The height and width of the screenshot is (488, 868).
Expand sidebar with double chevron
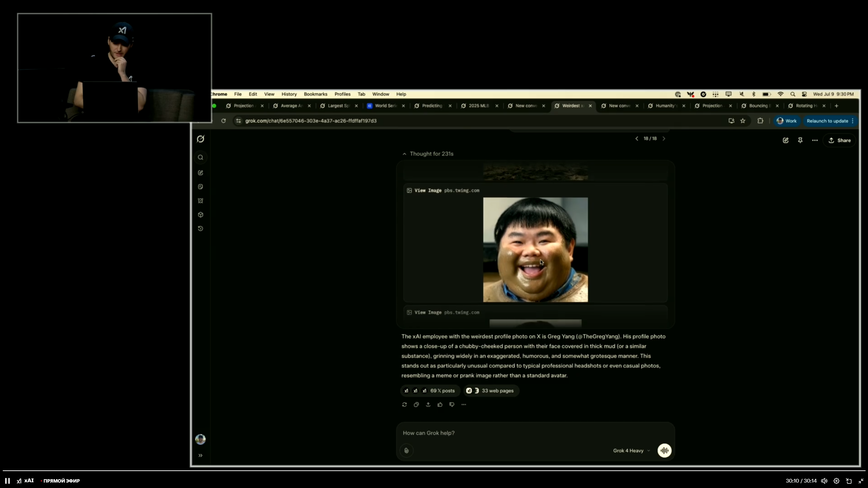[x=200, y=455]
